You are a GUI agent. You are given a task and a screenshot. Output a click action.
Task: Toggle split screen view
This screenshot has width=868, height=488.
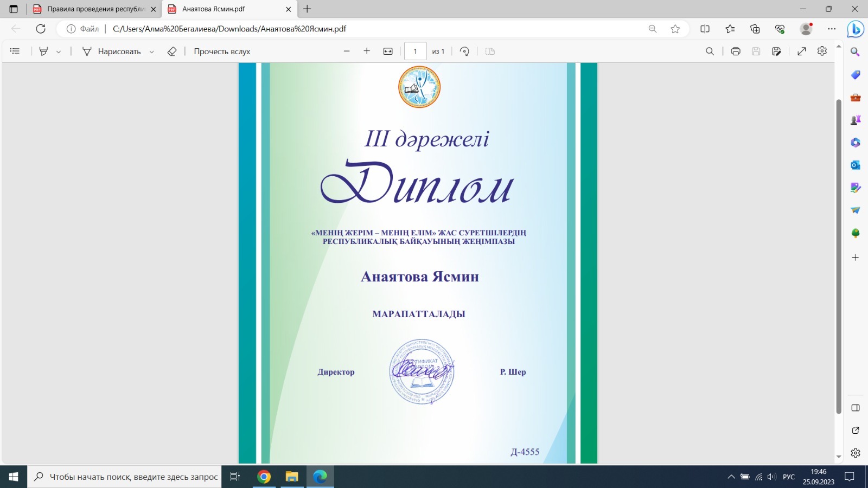point(705,29)
